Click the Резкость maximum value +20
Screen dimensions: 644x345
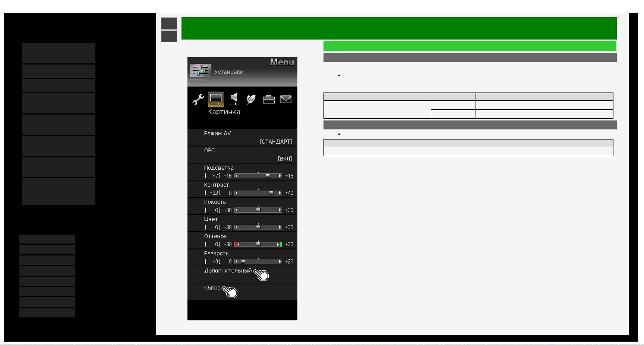click(289, 262)
